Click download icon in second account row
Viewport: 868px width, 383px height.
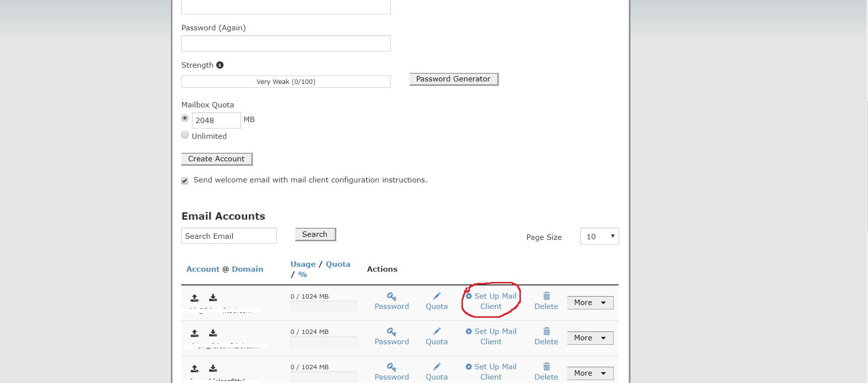pyautogui.click(x=213, y=333)
